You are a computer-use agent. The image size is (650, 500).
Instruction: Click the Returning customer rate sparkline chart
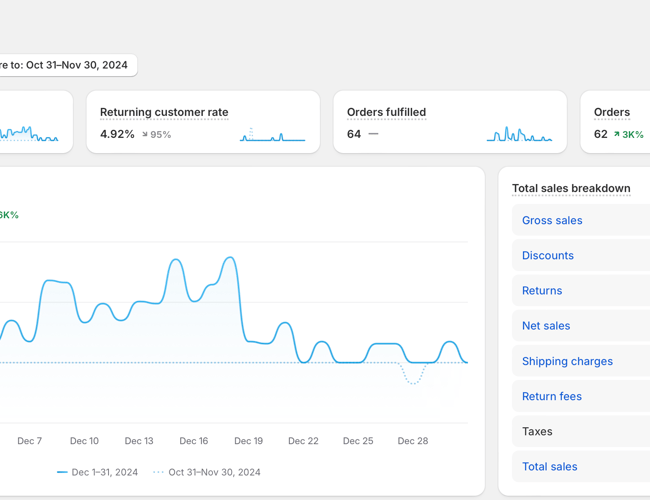(x=272, y=134)
